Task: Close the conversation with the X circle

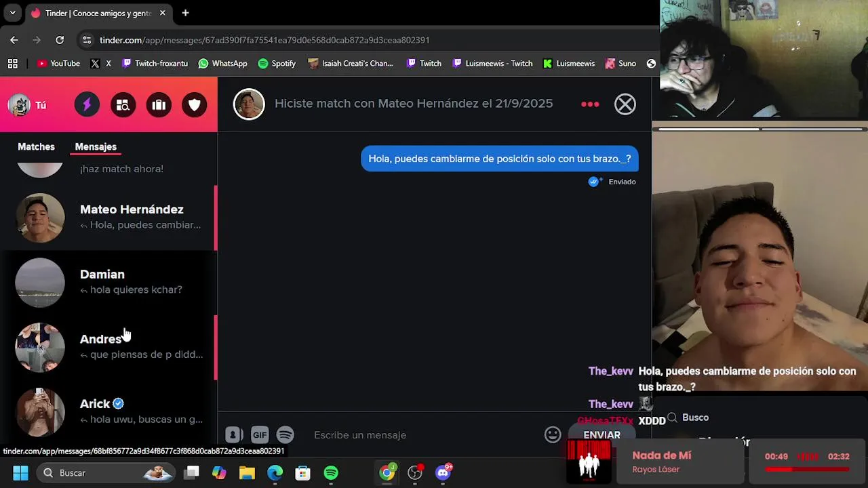Action: [625, 104]
